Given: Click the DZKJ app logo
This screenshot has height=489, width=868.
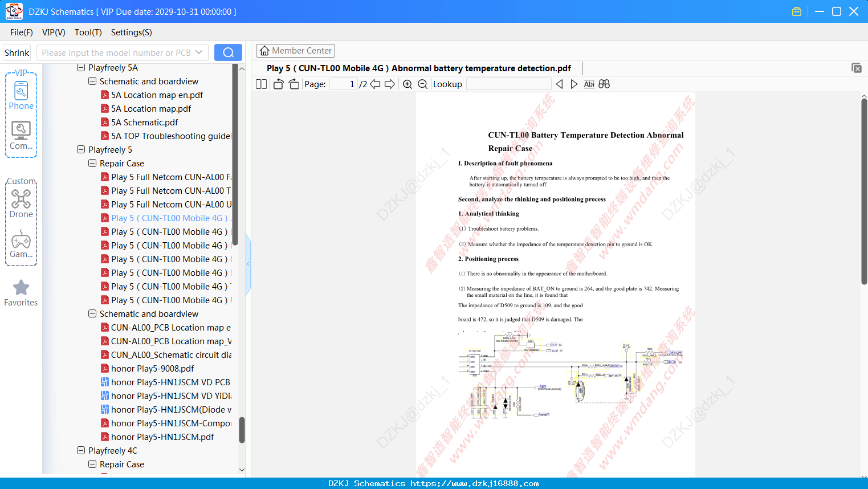Looking at the screenshot, I should pos(14,11).
